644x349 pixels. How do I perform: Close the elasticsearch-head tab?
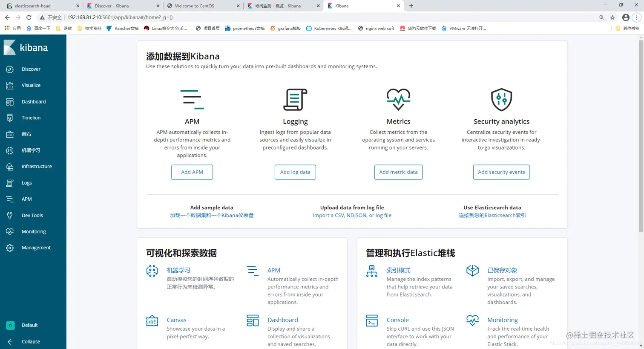tap(78, 6)
